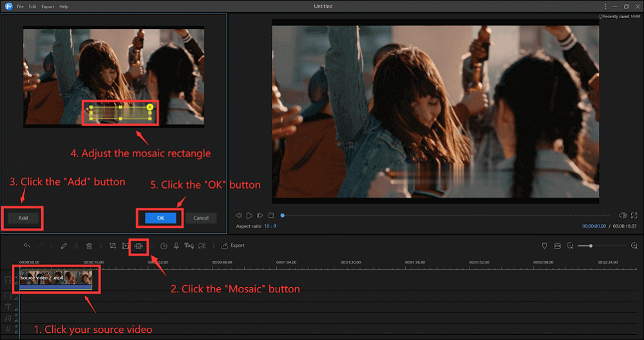The height and width of the screenshot is (340, 644).
Task: Open the three-dot options in title bar
Action: (605, 6)
